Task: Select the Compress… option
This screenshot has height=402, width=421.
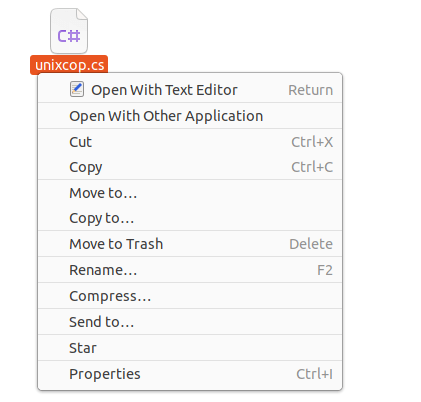Action: [190, 296]
